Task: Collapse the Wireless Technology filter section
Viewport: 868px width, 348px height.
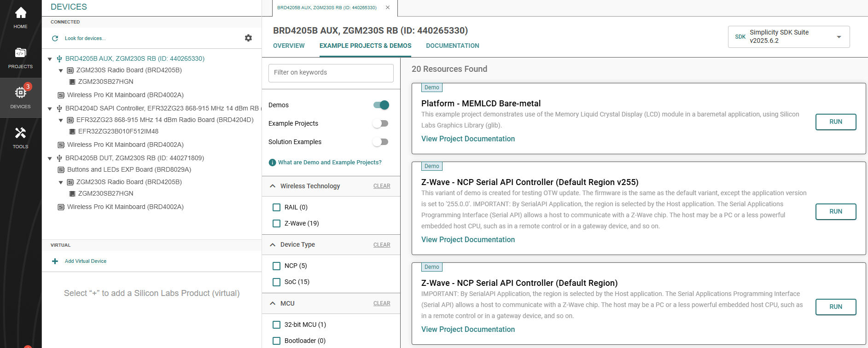Action: 273,186
